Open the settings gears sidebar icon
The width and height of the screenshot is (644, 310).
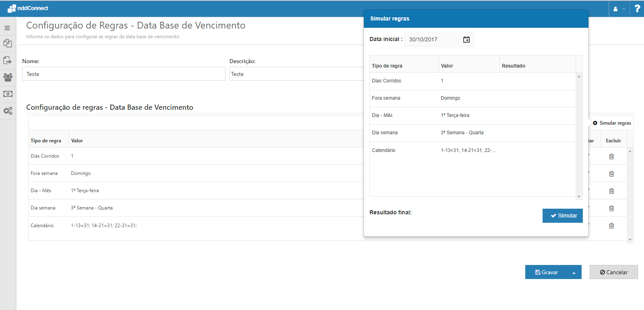coord(8,111)
